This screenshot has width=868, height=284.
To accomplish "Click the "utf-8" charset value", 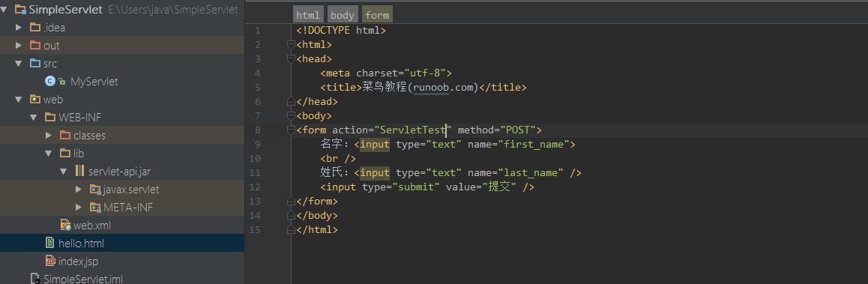I will tap(425, 73).
